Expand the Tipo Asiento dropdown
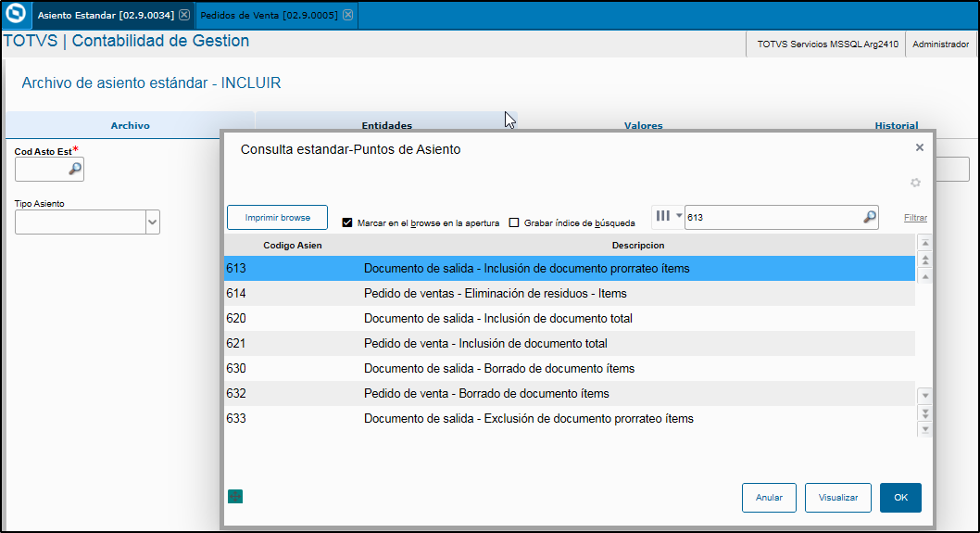Screen dimensions: 980x533 pyautogui.click(x=153, y=222)
